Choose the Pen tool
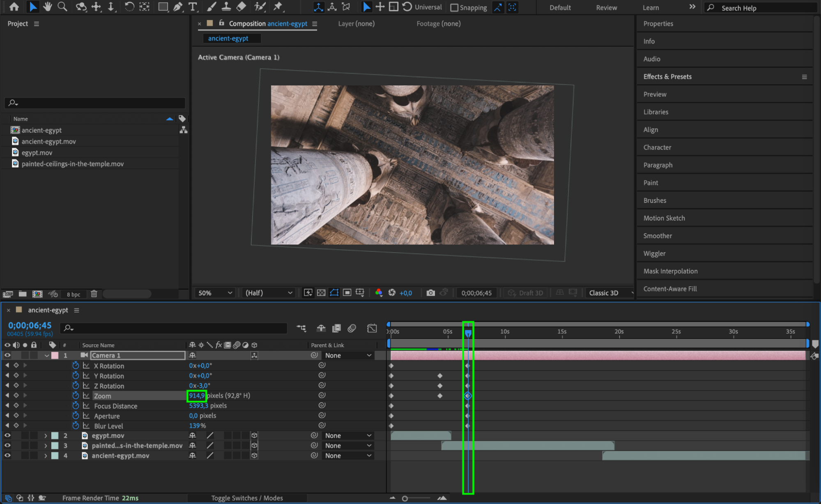Screen dimensions: 821x504 pyautogui.click(x=178, y=7)
